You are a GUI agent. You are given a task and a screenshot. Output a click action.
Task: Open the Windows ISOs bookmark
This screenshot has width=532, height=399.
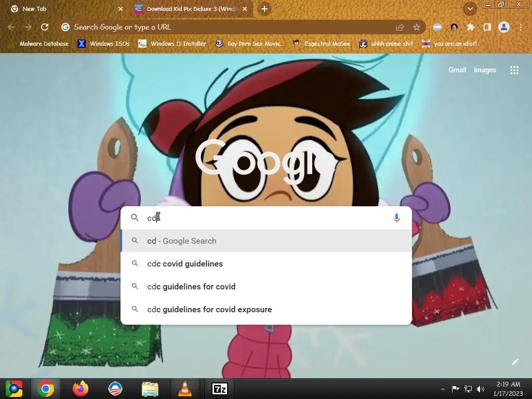click(103, 44)
